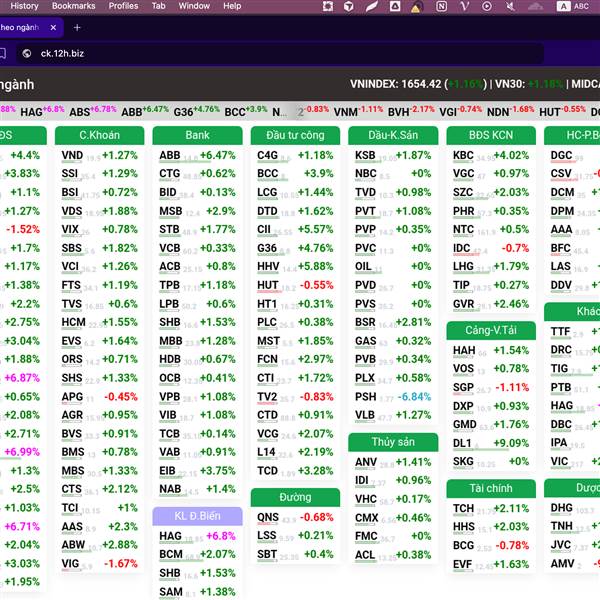Screen dimensions: 600x600
Task: Click HAG +6.8% in the ticker strip
Action: (42, 111)
